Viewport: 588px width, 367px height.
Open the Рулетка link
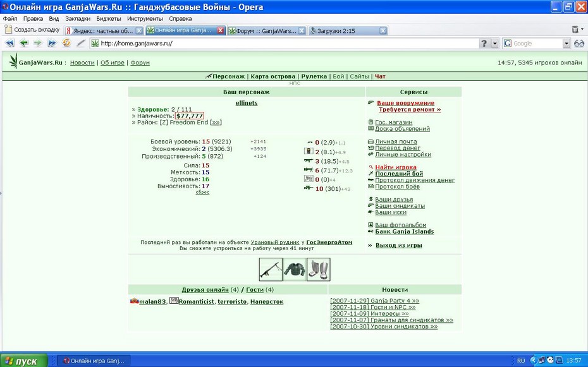click(314, 76)
